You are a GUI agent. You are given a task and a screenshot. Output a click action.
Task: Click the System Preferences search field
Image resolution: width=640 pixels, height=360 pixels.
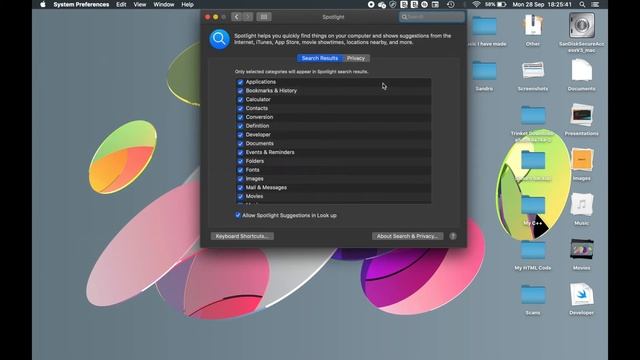(432, 17)
